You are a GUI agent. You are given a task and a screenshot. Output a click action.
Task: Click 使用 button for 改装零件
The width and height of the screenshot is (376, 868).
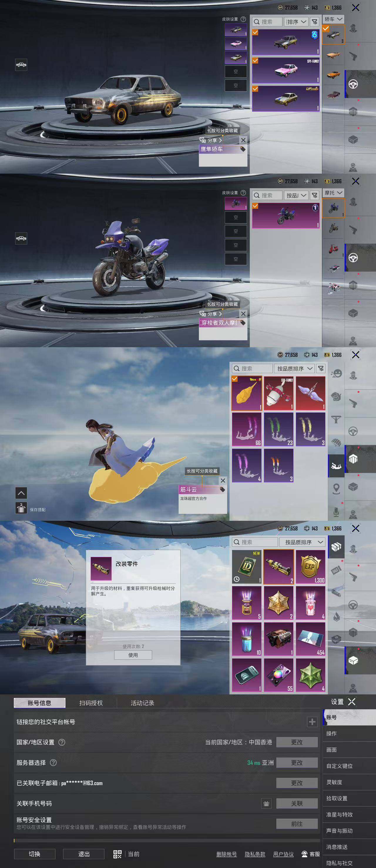click(133, 655)
